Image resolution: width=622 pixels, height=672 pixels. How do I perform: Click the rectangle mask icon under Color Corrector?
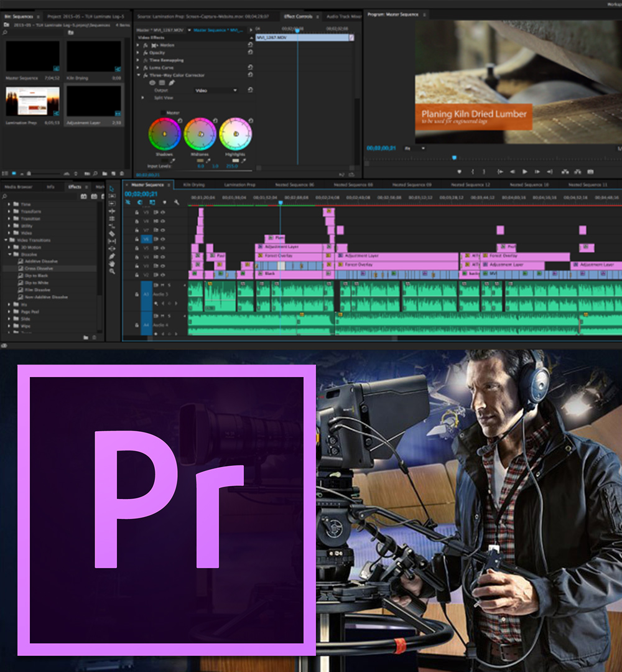tap(162, 83)
